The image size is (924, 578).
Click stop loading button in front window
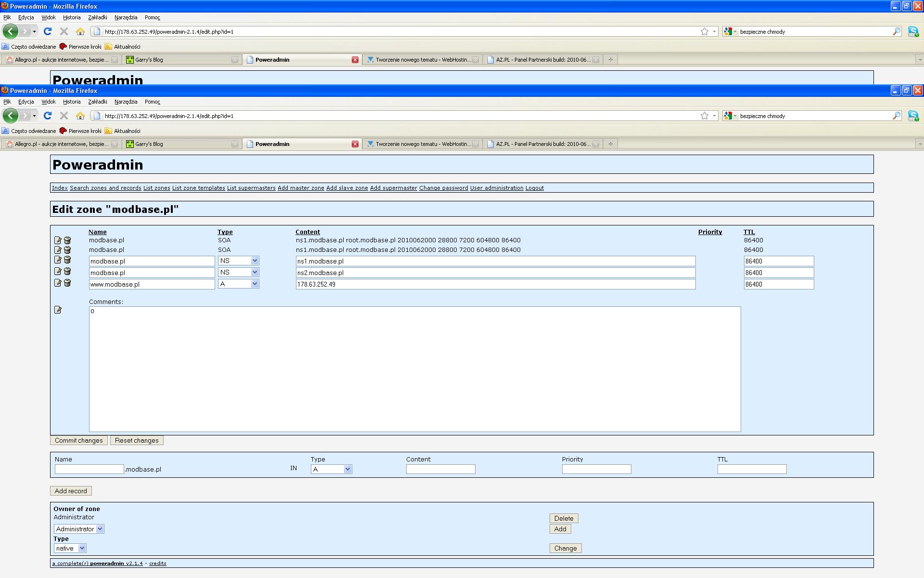pyautogui.click(x=64, y=116)
